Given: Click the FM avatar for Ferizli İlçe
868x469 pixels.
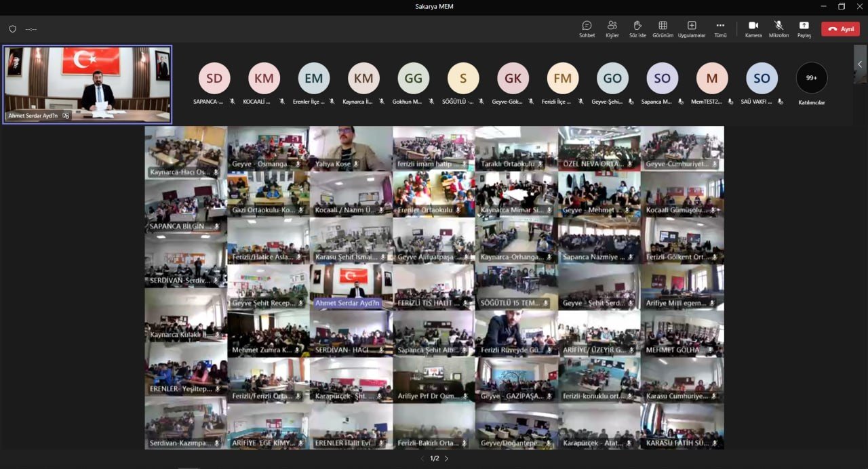Looking at the screenshot, I should coord(562,78).
